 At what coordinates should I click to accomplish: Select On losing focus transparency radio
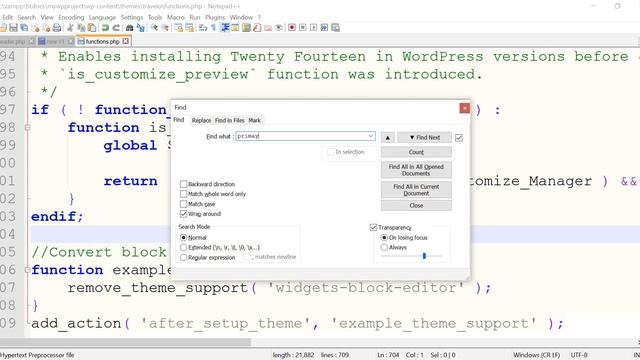[384, 238]
